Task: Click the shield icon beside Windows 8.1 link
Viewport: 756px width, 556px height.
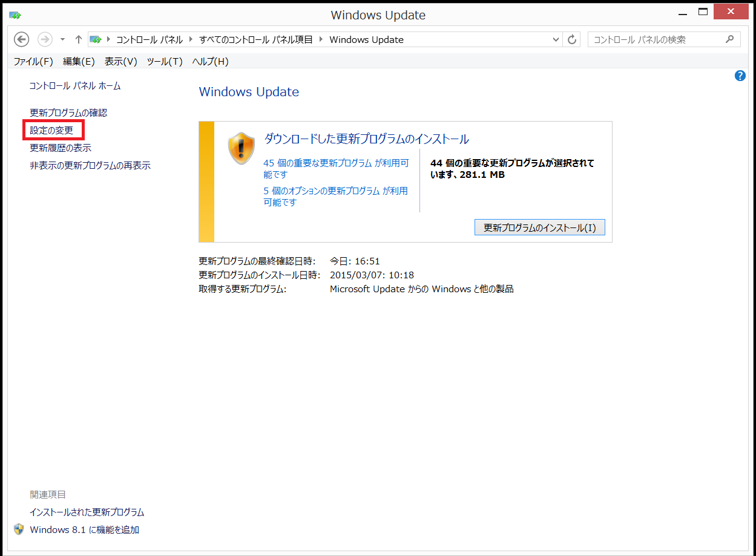Action: pyautogui.click(x=19, y=529)
